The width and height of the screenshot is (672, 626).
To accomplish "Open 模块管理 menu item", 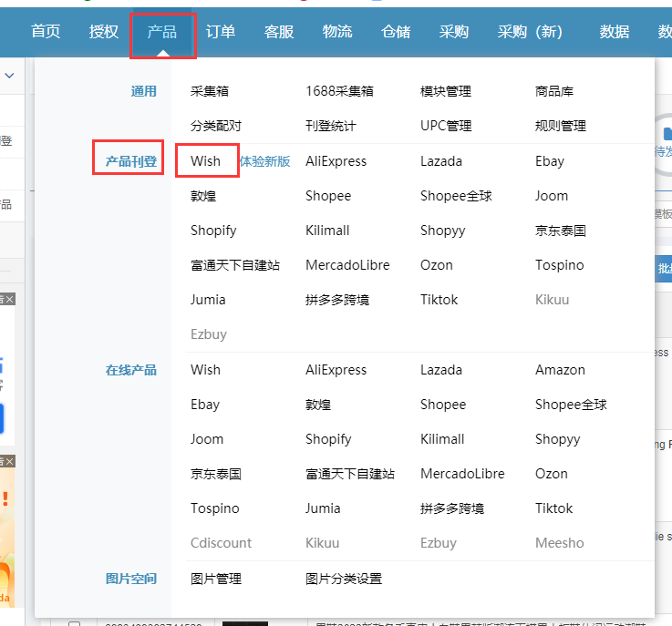I will [x=446, y=91].
